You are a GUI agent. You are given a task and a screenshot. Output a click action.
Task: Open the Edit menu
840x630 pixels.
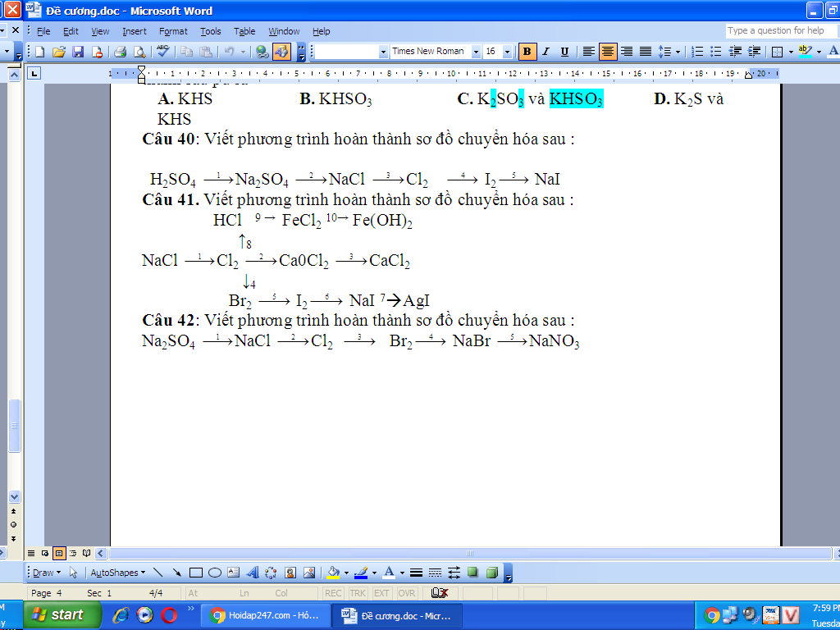click(71, 31)
